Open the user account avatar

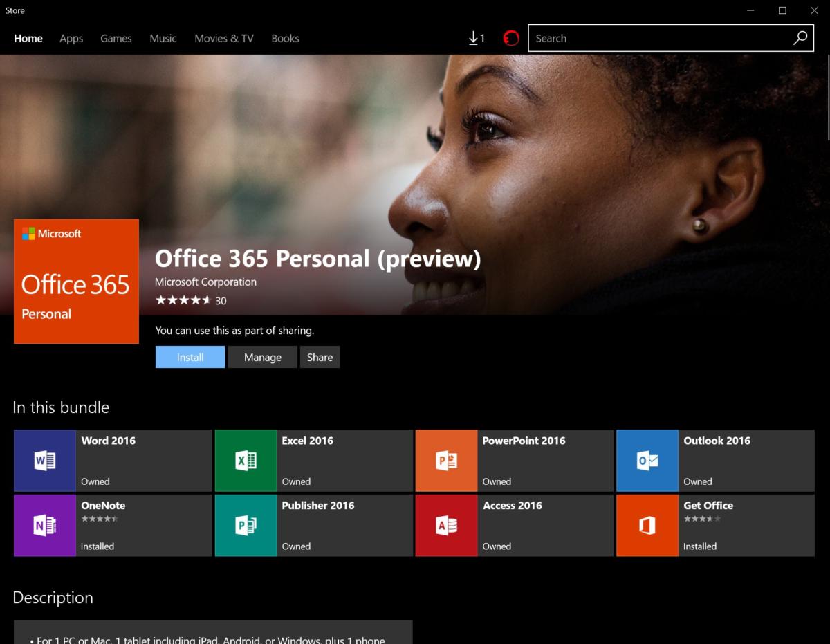(511, 38)
